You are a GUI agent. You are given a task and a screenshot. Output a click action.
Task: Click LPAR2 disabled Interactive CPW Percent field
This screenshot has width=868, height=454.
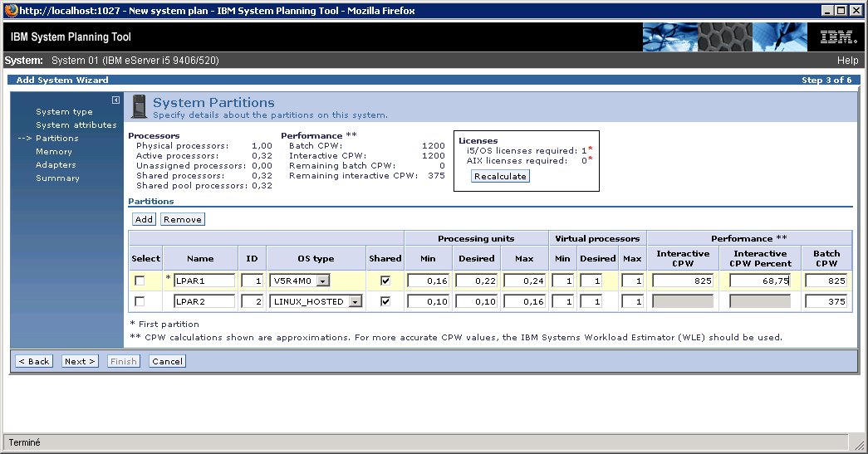click(760, 301)
